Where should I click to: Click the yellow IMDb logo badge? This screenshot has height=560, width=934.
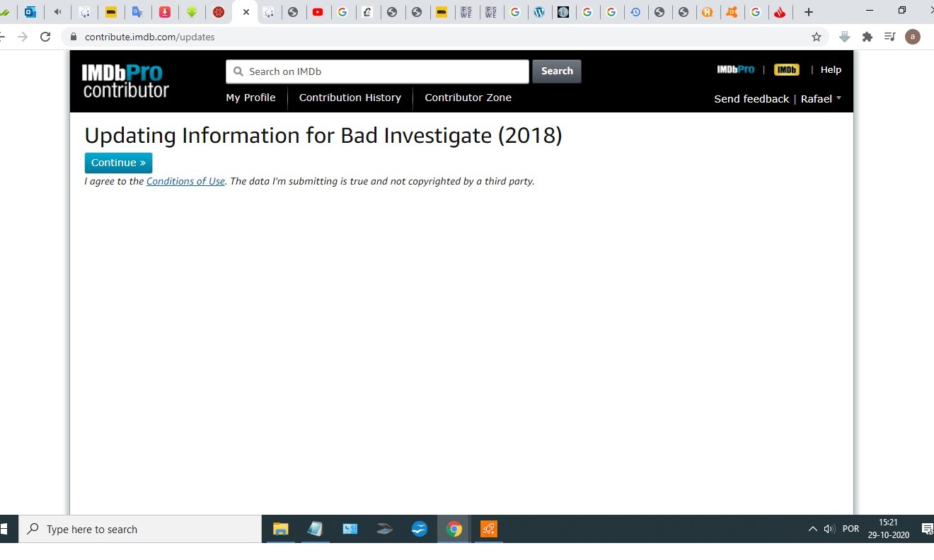[x=786, y=69]
